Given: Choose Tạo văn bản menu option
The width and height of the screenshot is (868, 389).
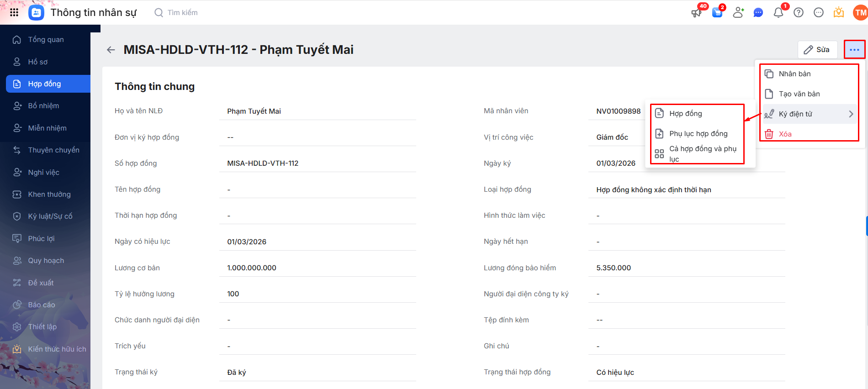Looking at the screenshot, I should [x=799, y=94].
